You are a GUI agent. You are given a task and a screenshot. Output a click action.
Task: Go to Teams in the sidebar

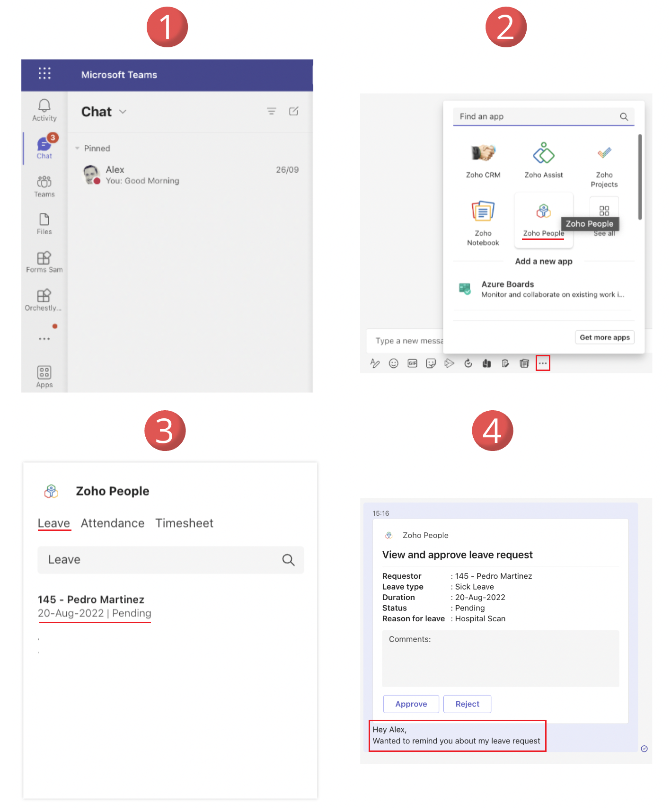pyautogui.click(x=44, y=186)
